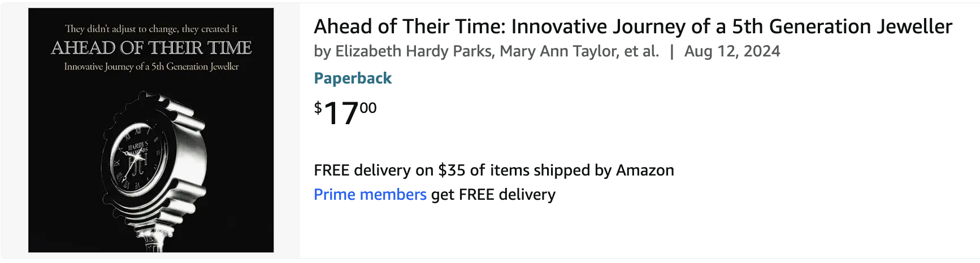Click the cover subtitle Innovative Journey text
Screen dimensions: 980x263
click(151, 67)
